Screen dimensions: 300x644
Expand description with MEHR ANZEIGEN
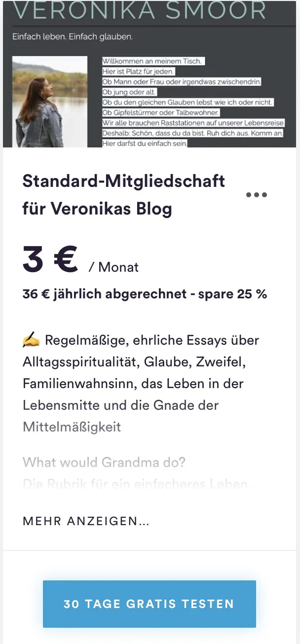[86, 521]
